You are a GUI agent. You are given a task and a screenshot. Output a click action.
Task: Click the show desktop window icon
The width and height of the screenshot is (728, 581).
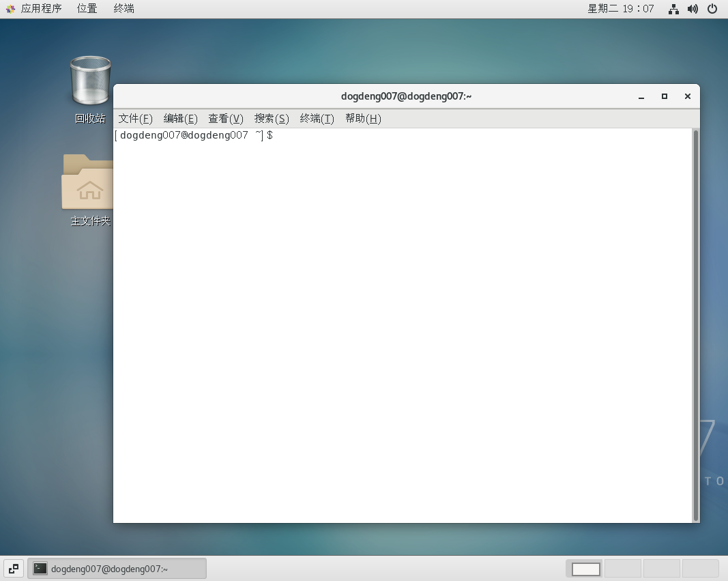coord(14,569)
